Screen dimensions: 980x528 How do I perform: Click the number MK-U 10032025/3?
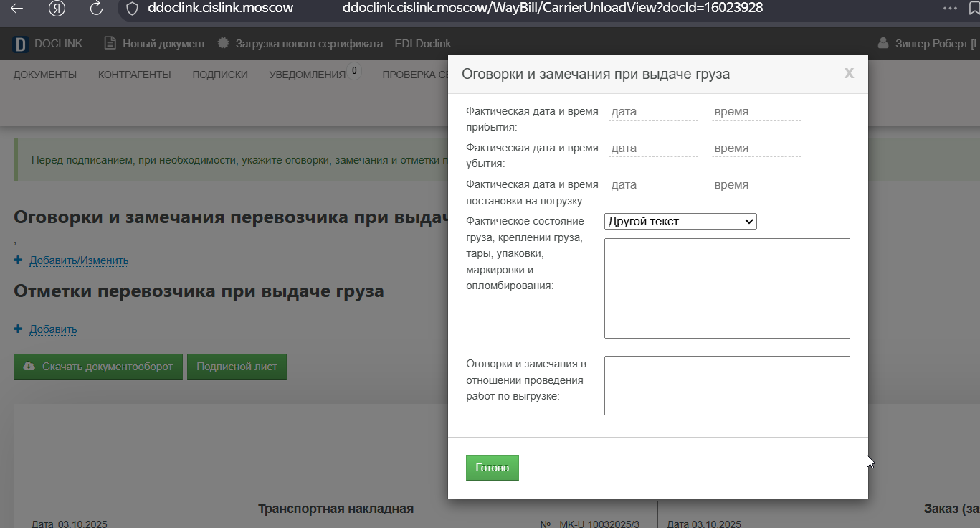coord(599,524)
